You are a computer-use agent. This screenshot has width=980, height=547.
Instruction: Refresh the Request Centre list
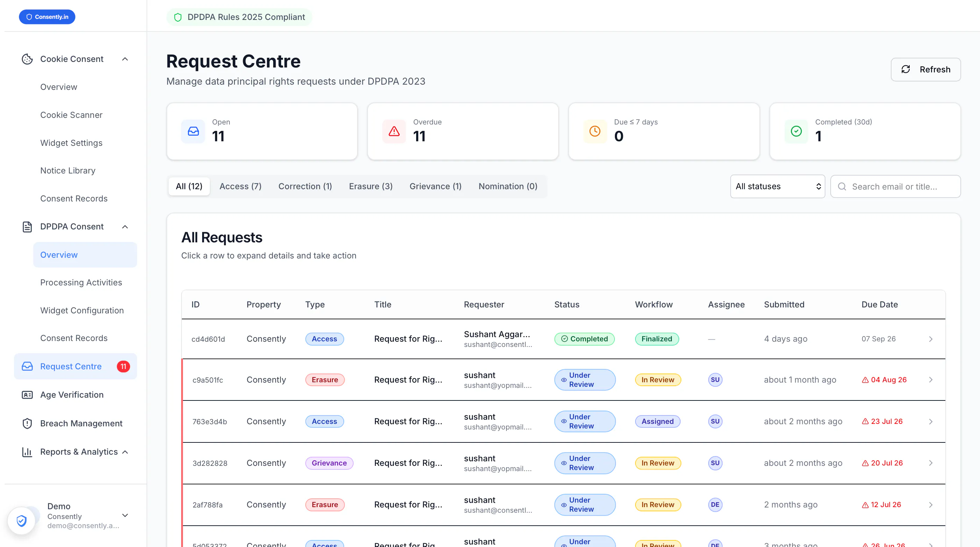pos(925,70)
